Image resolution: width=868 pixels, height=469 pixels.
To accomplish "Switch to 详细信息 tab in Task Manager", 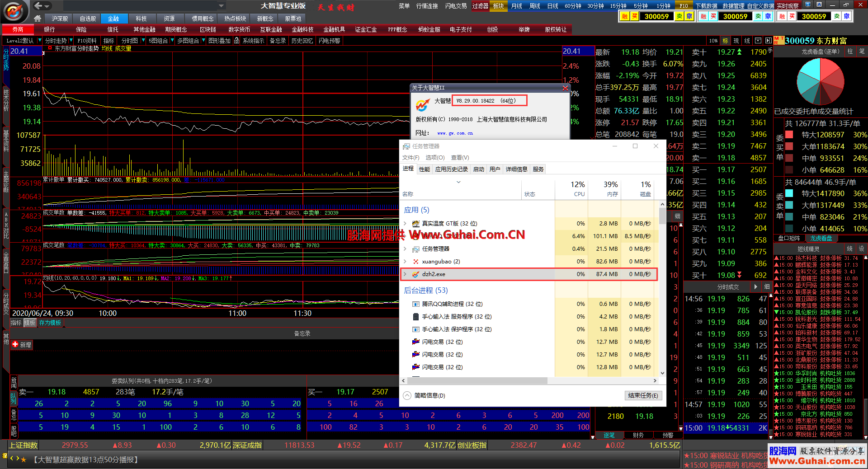I will 516,169.
